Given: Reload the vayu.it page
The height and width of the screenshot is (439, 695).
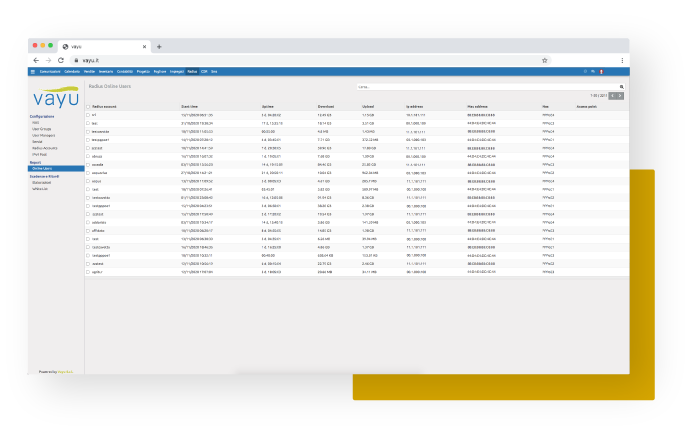Looking at the screenshot, I should point(61,60).
